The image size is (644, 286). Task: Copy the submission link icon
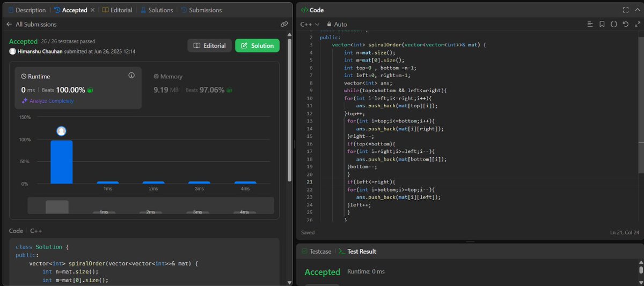284,24
